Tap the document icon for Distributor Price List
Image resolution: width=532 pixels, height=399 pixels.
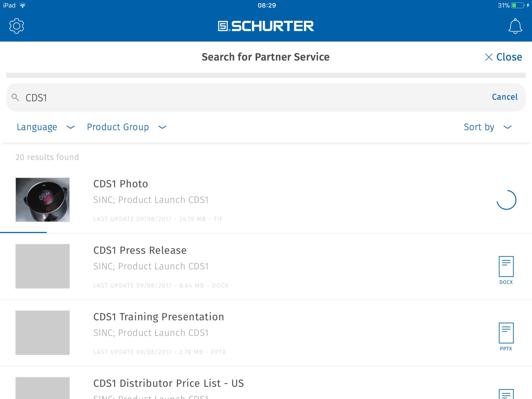(506, 394)
